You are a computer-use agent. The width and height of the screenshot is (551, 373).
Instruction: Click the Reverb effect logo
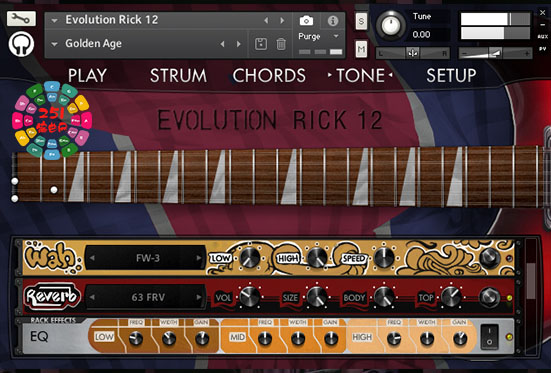[x=52, y=297]
